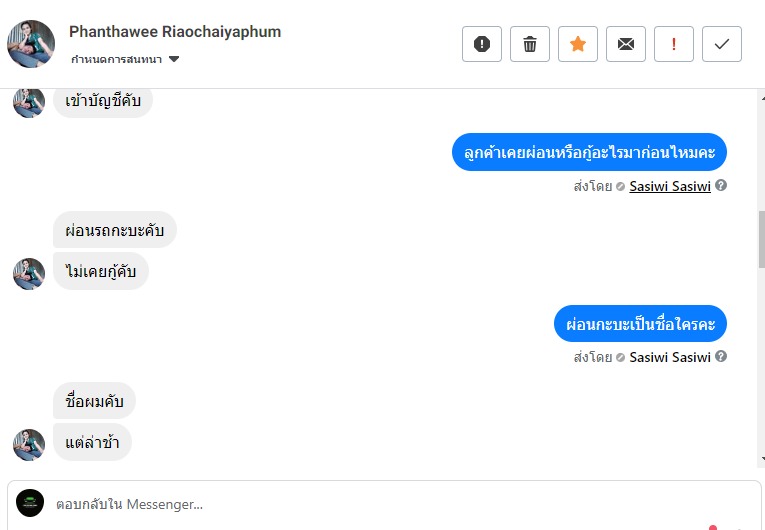Delete conversation using the trash can icon

point(530,44)
